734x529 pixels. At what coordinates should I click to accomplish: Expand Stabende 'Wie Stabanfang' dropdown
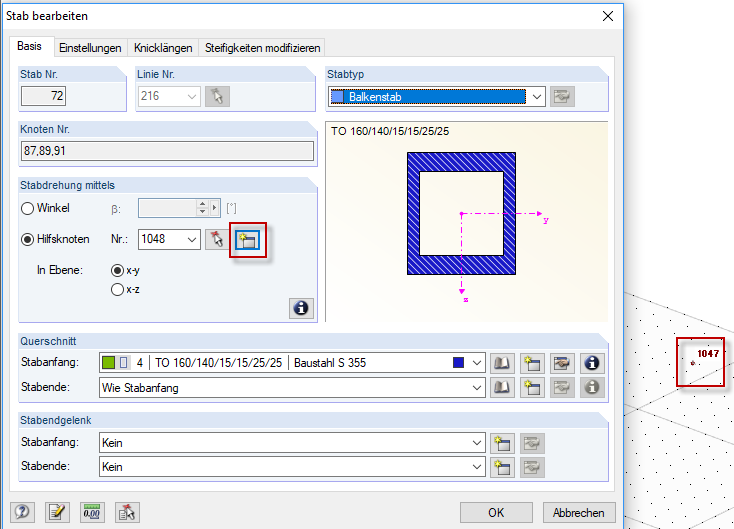477,388
